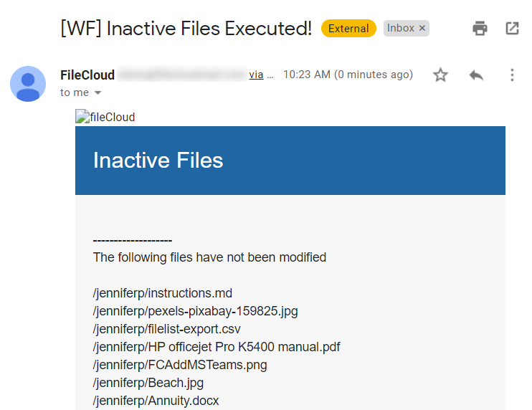
Task: Star the FileCloud email
Action: (x=440, y=75)
